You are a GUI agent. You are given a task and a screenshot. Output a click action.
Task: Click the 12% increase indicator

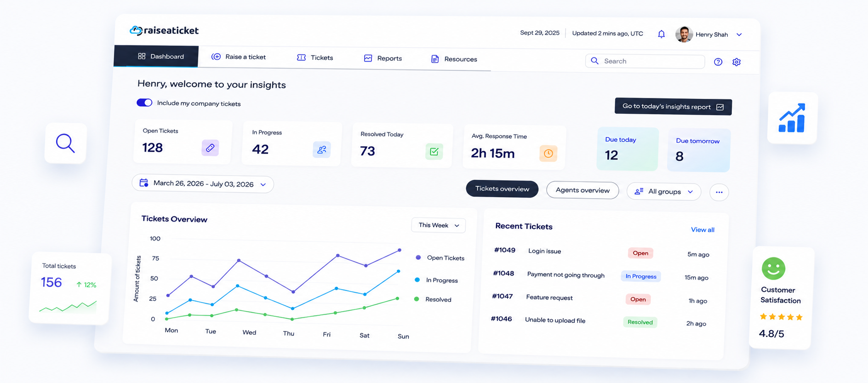click(x=86, y=285)
